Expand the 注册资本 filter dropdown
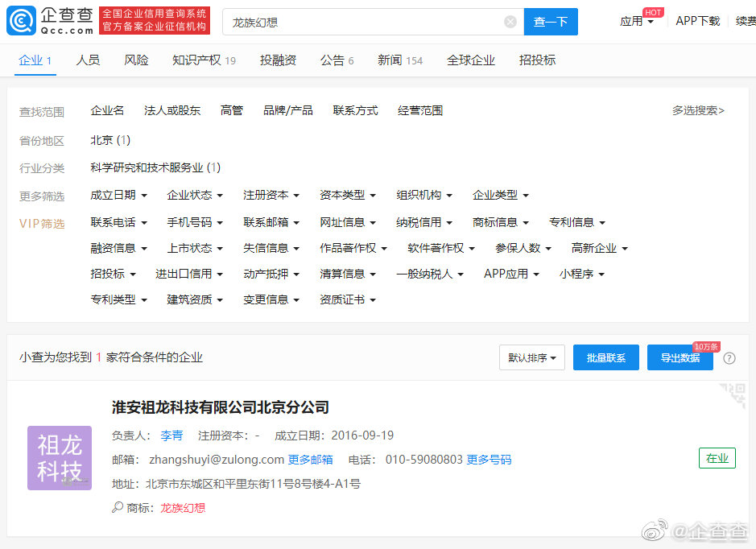This screenshot has width=756, height=549. (x=271, y=195)
